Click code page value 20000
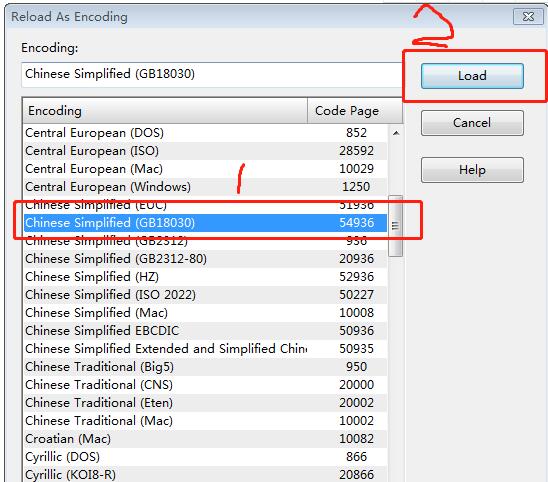 point(356,385)
